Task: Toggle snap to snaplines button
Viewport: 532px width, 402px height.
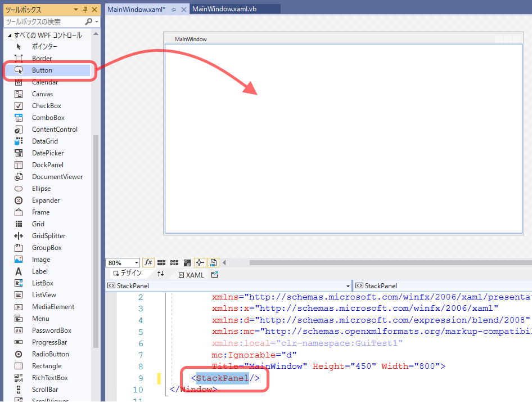Action: [200, 263]
